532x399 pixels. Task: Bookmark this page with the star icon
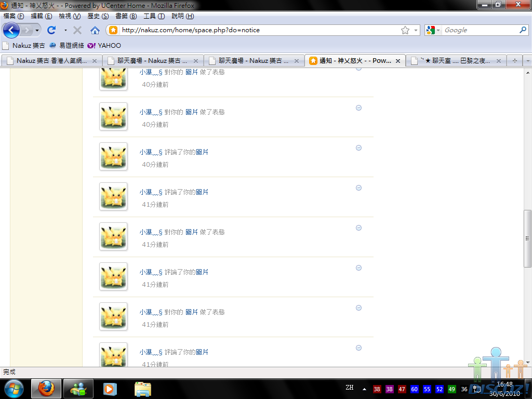pos(405,30)
